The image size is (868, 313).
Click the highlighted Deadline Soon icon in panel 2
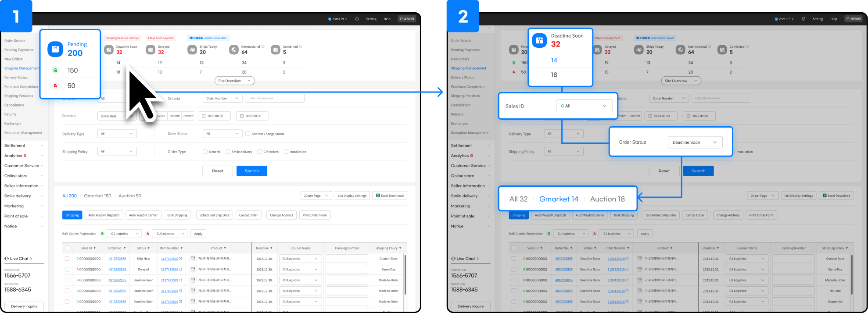coord(539,40)
